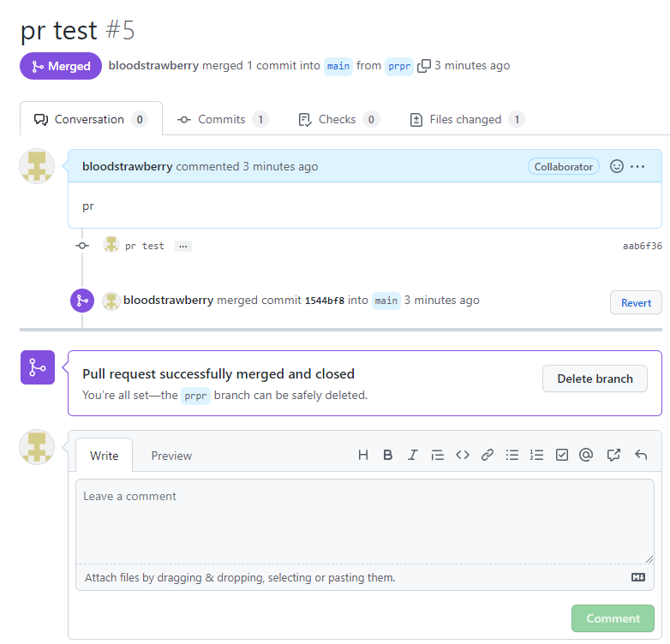This screenshot has height=644, width=670.
Task: Insert a heading with the H icon
Action: (x=363, y=455)
